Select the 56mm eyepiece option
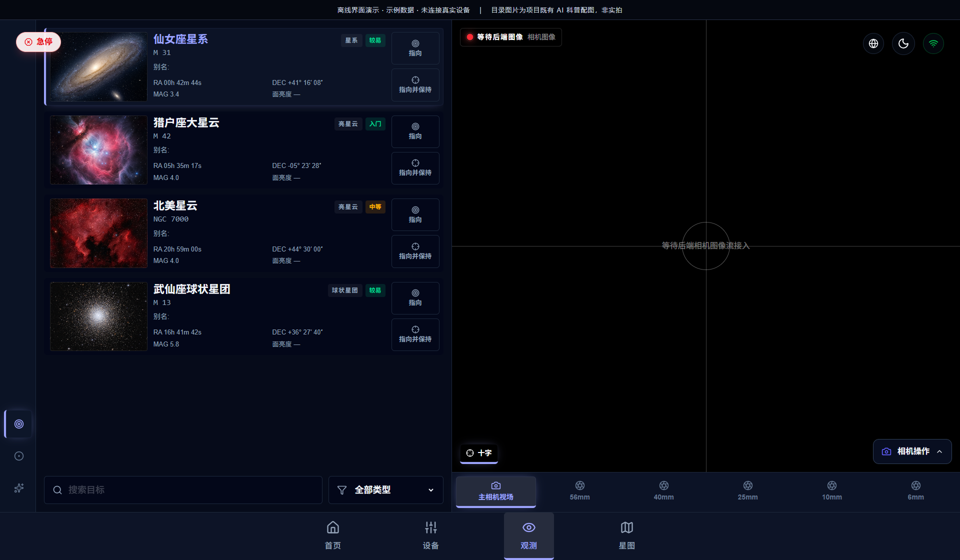The height and width of the screenshot is (560, 960). tap(580, 491)
